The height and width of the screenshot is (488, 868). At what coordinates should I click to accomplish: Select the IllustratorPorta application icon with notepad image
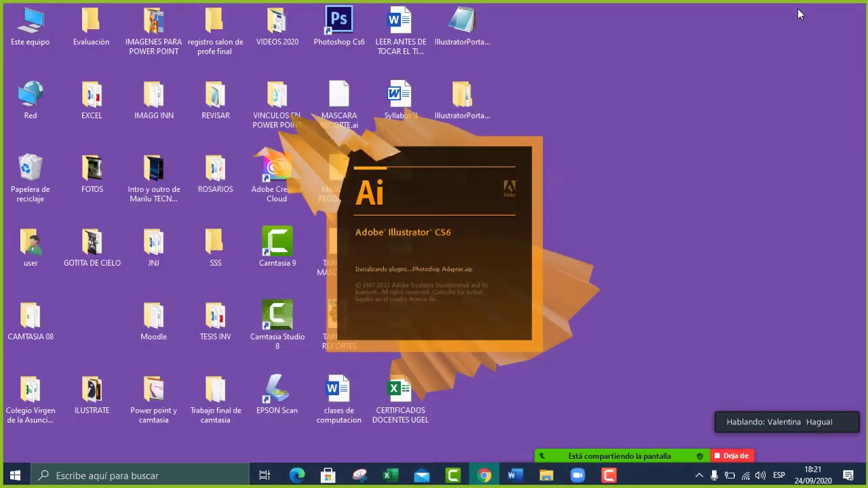tap(462, 27)
